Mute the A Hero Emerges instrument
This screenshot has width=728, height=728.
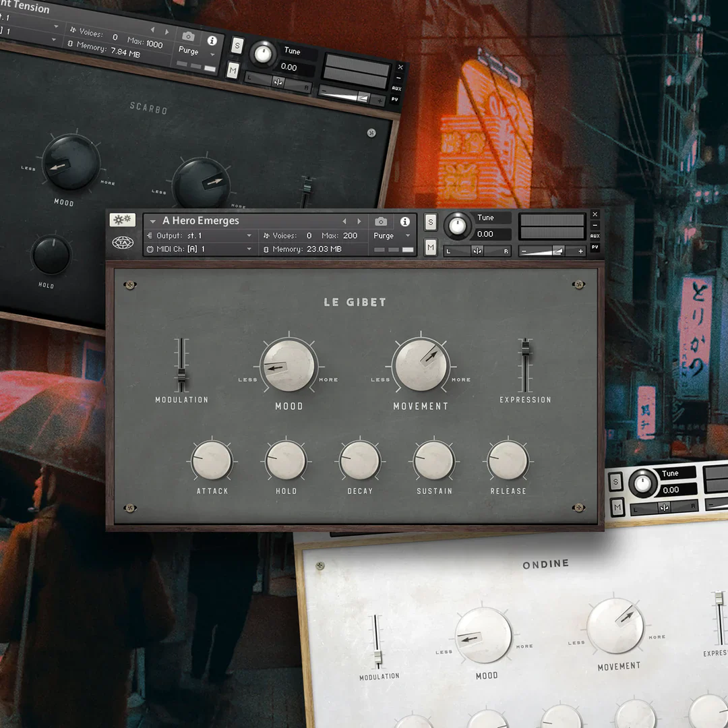pos(430,247)
